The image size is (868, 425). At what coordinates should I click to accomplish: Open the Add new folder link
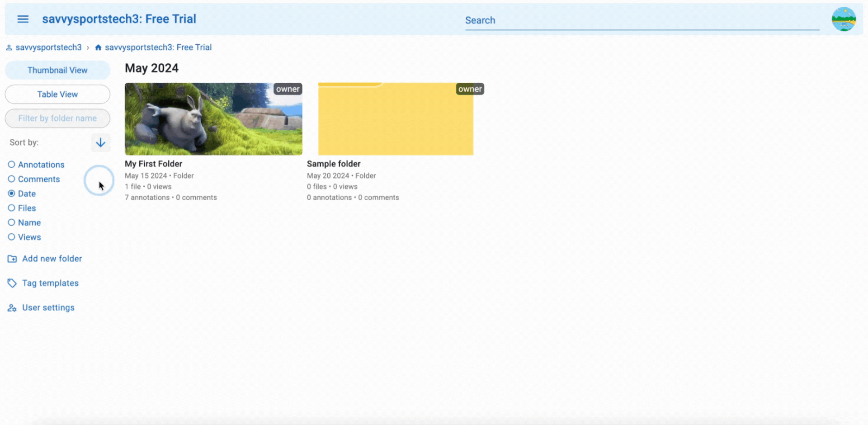tap(52, 259)
